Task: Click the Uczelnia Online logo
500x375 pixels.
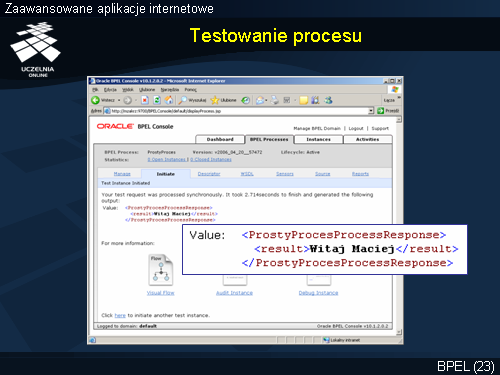Action: tap(36, 49)
